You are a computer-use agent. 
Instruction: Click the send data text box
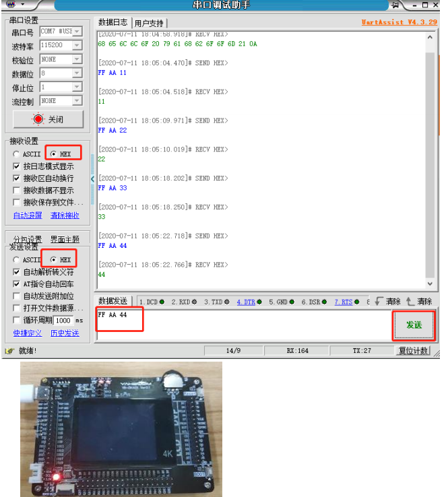[x=244, y=325]
